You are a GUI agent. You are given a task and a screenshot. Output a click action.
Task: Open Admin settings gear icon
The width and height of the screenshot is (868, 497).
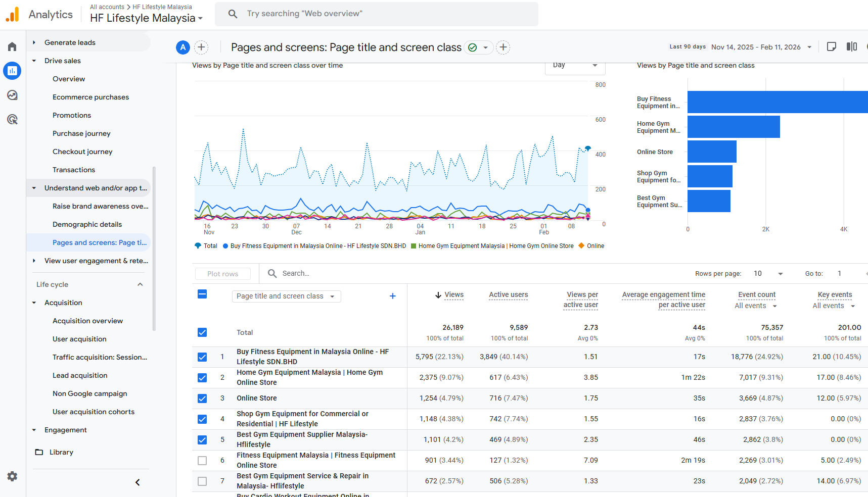(12, 476)
